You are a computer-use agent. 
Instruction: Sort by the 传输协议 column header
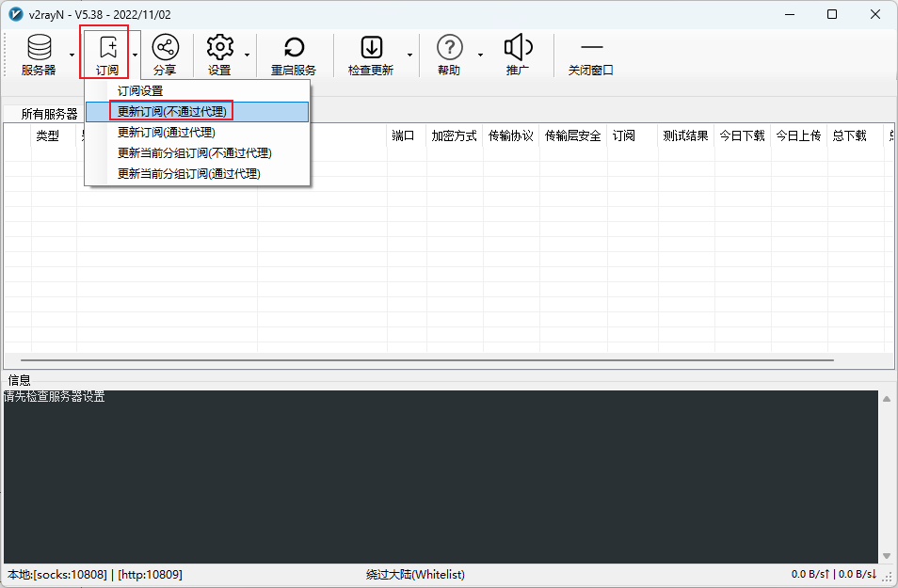(x=511, y=135)
